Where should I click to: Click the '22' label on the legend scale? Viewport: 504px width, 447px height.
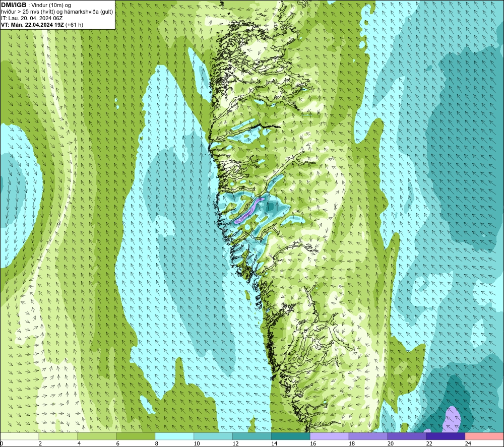click(x=429, y=443)
